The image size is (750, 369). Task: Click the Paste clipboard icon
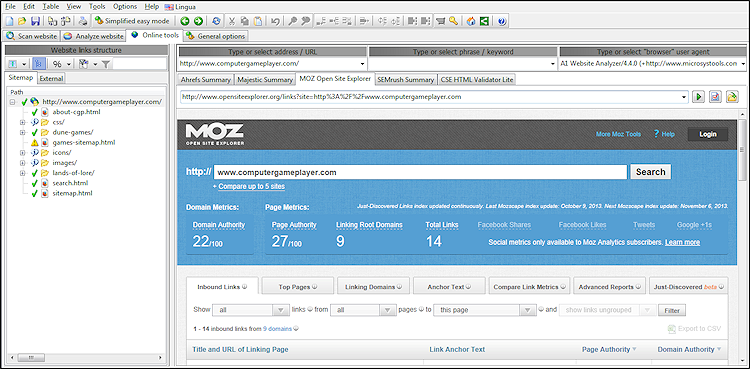(258, 21)
